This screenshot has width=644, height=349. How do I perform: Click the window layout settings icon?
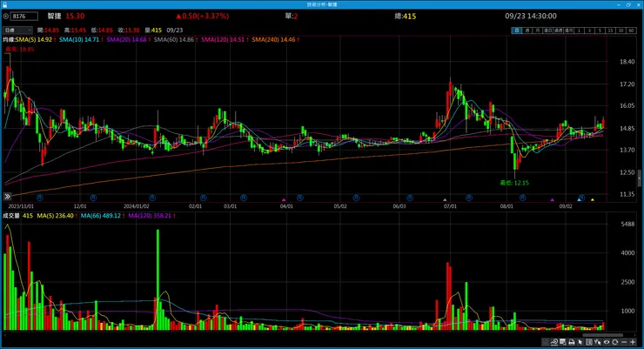pos(563,342)
